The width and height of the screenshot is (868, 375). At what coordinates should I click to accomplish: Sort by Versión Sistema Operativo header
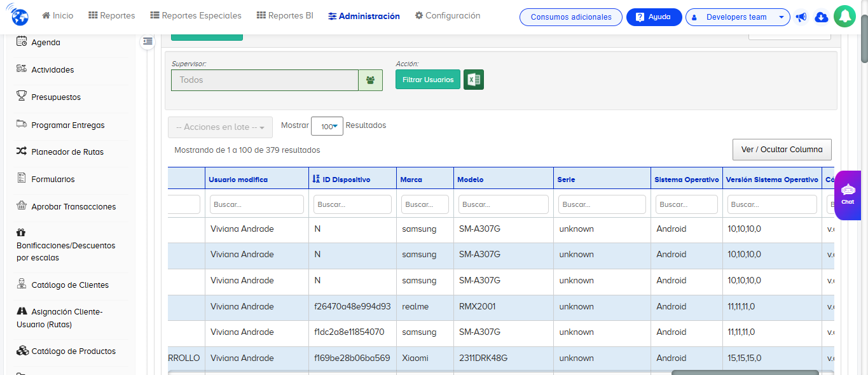[772, 180]
